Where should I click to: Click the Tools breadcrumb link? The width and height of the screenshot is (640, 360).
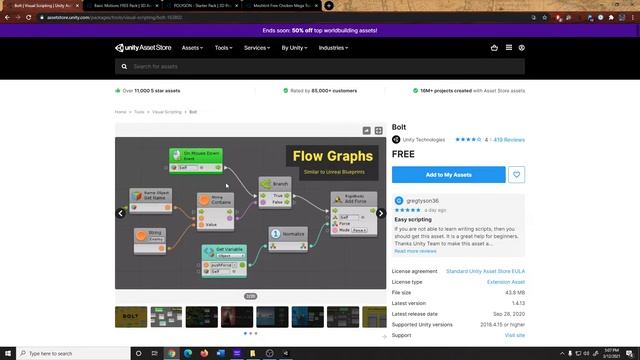point(139,112)
